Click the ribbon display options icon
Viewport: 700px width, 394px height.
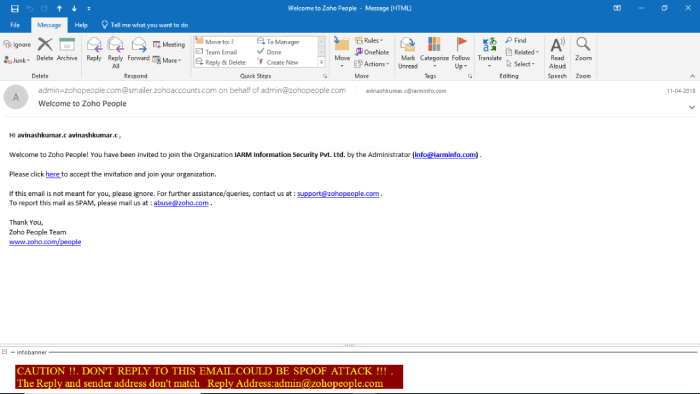point(617,8)
